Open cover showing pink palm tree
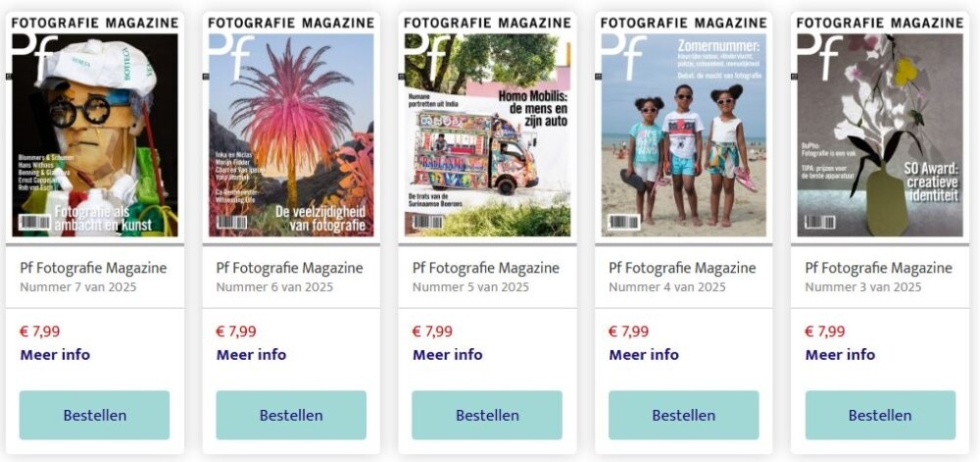Screen dimensions: 980x462 [291, 127]
